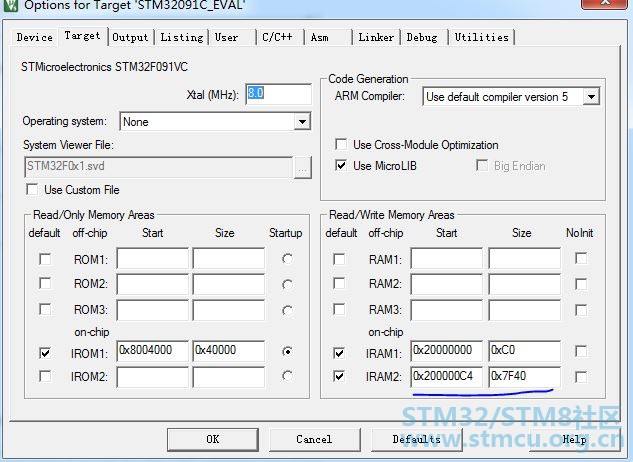Open the Asm tab
Screen dimensions: 633x462
click(328, 37)
